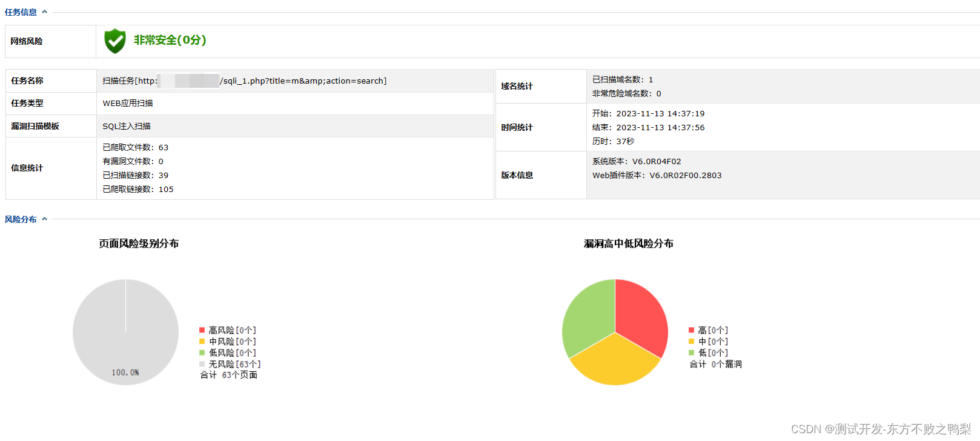980x441 pixels.
Task: Click the 任务类型 label cell
Action: tap(51, 104)
